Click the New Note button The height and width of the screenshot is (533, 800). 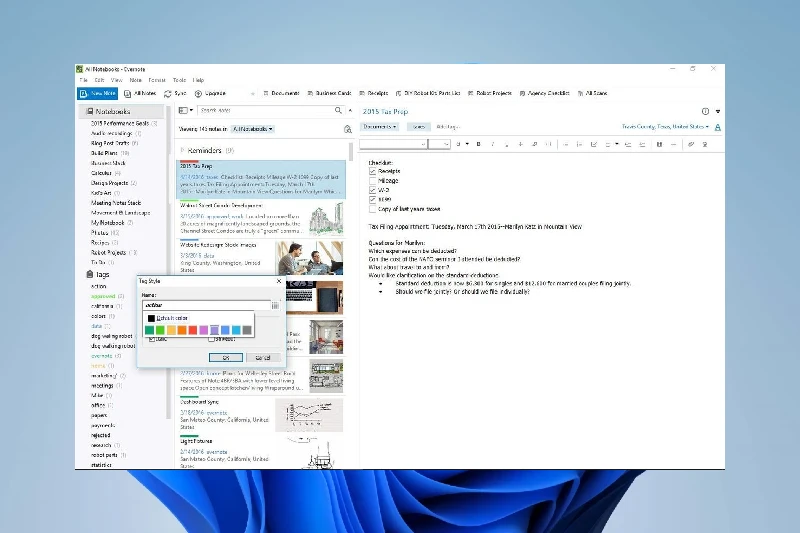pyautogui.click(x=98, y=93)
